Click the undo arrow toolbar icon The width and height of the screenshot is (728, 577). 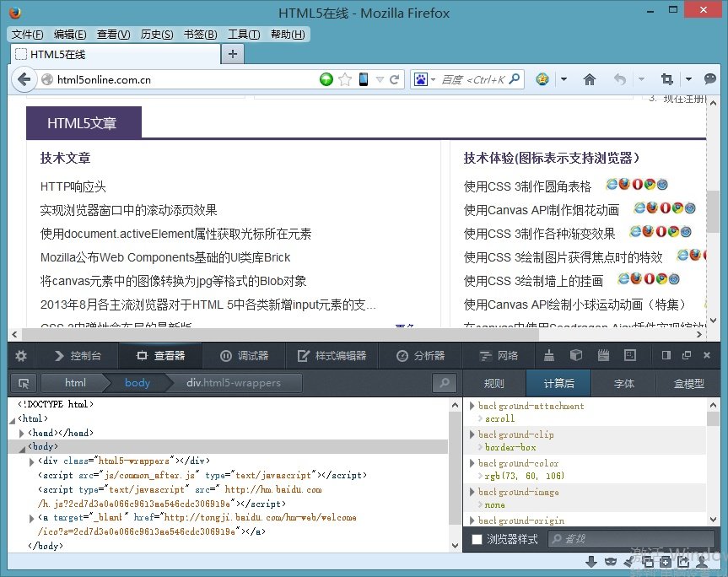[620, 79]
